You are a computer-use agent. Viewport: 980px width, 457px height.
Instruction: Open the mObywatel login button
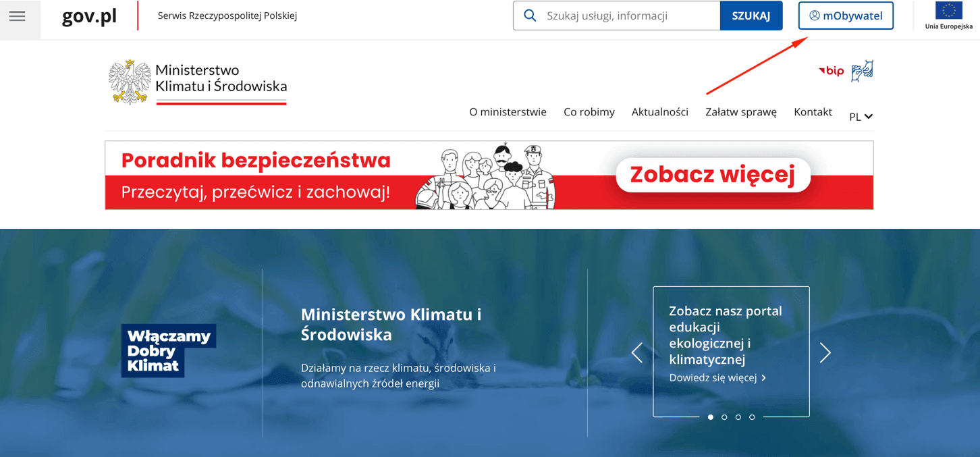(846, 16)
